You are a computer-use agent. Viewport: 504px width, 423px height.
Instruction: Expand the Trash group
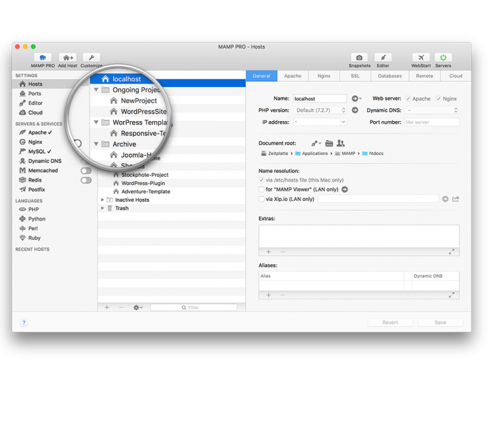coord(103,208)
